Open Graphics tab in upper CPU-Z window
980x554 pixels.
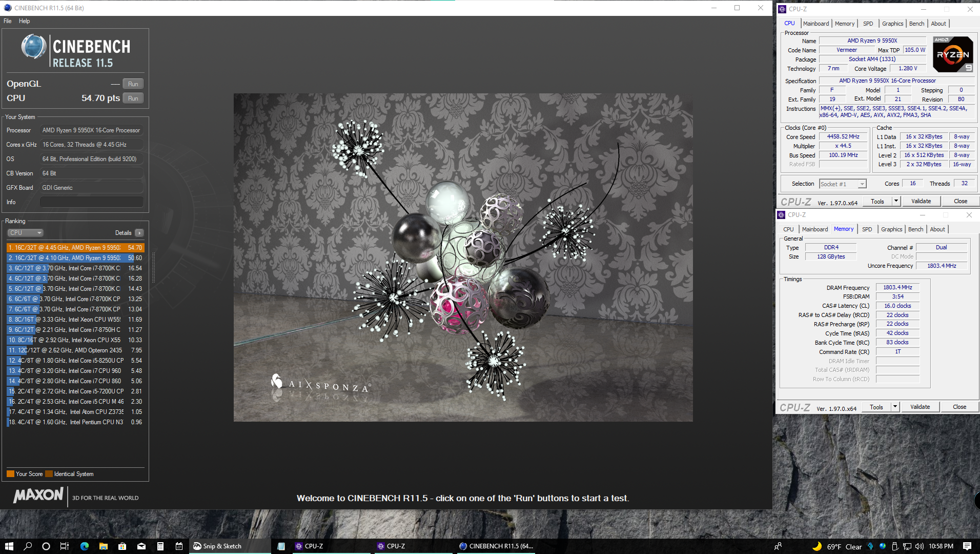click(892, 24)
